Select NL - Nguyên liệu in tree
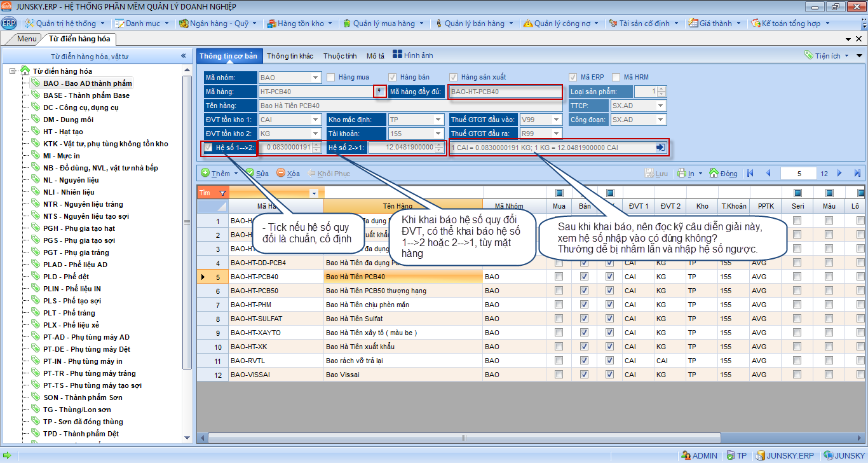 pos(71,180)
